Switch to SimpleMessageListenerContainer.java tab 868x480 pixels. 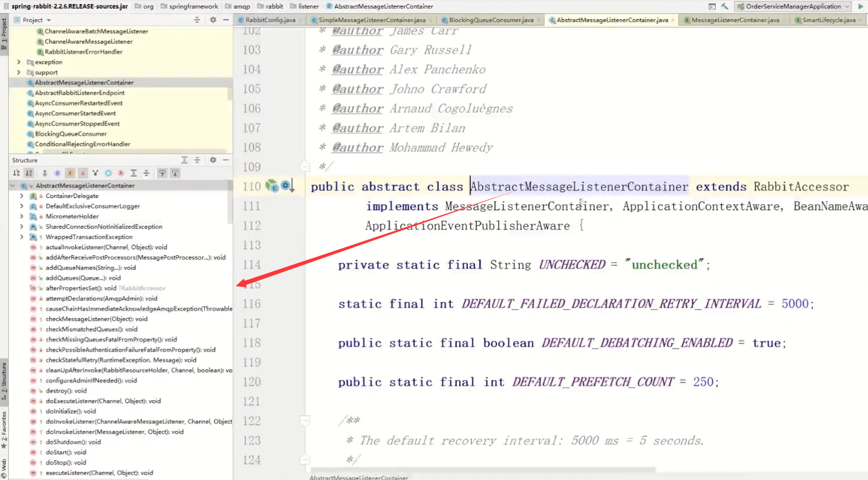click(372, 20)
